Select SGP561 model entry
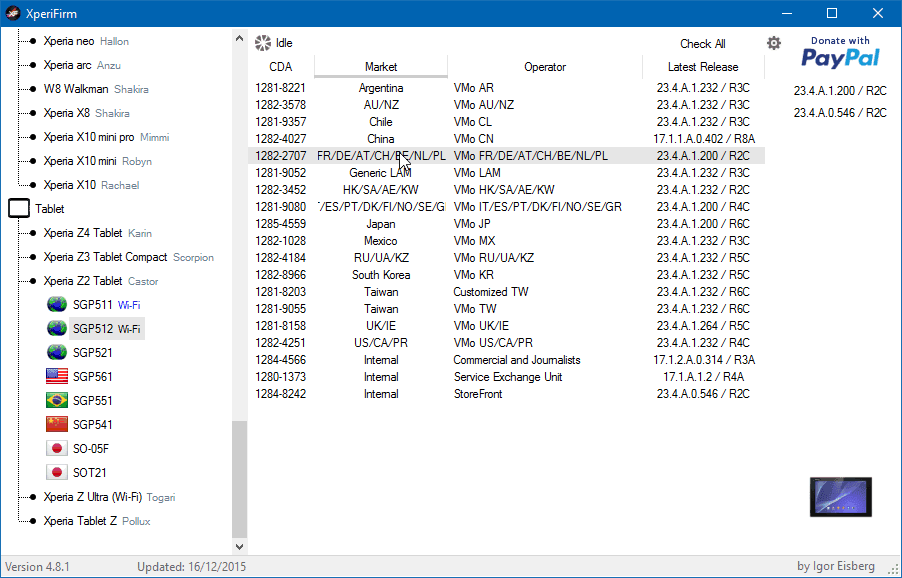902x578 pixels. pyautogui.click(x=93, y=377)
